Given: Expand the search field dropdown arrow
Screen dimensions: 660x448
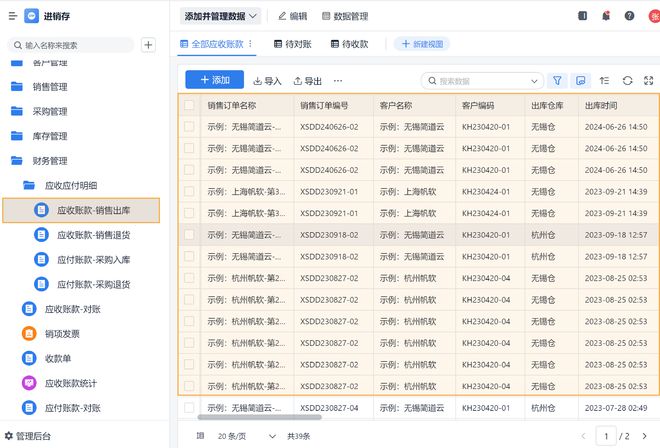Looking at the screenshot, I should pos(534,81).
